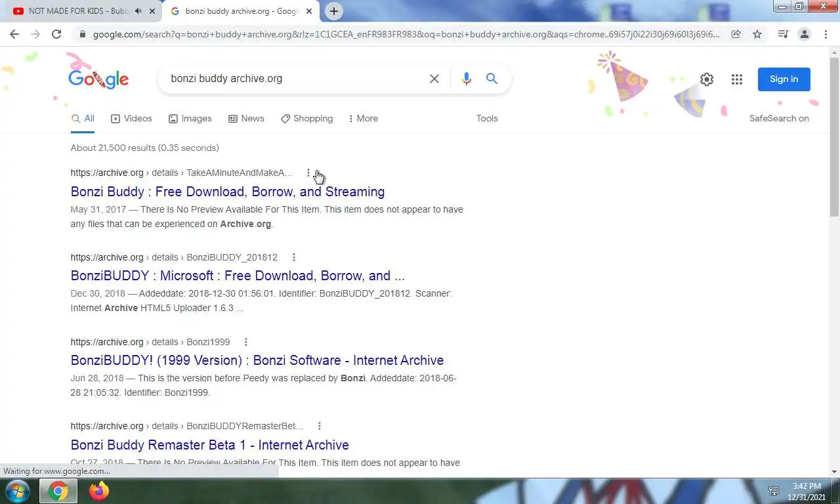Click the system tray network icon
Image resolution: width=840 pixels, height=504 pixels.
[x=774, y=492]
